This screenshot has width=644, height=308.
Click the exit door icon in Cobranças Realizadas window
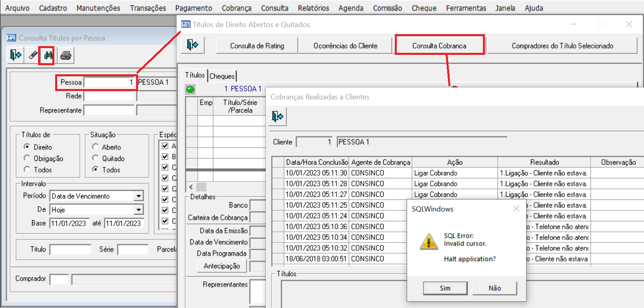[277, 116]
